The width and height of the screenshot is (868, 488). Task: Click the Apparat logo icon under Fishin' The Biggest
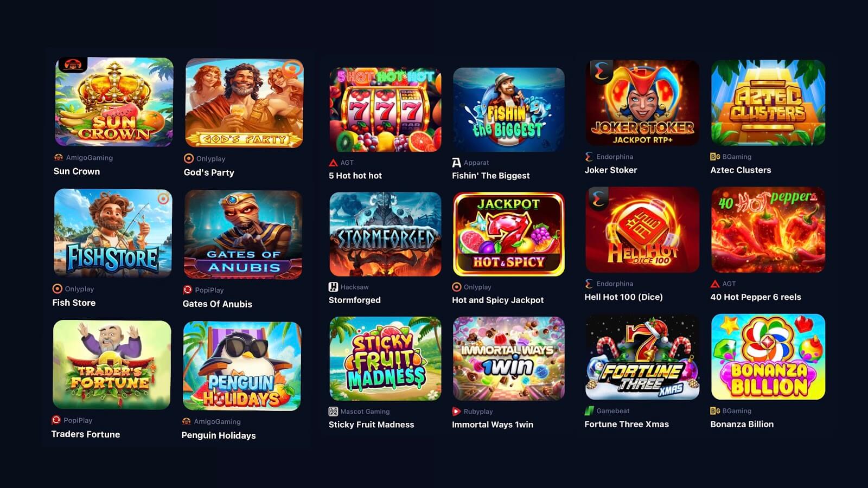coord(457,163)
